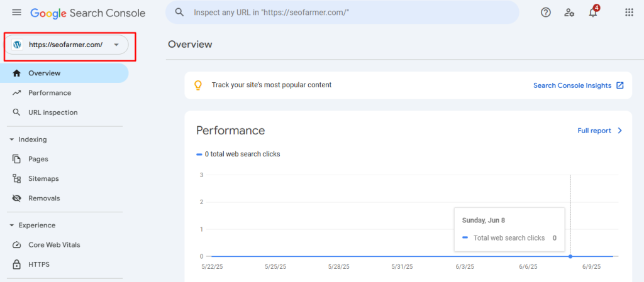Screen dimensions: 644x282
Task: Click the 5/22/25 axis date label
Action: 212,266
